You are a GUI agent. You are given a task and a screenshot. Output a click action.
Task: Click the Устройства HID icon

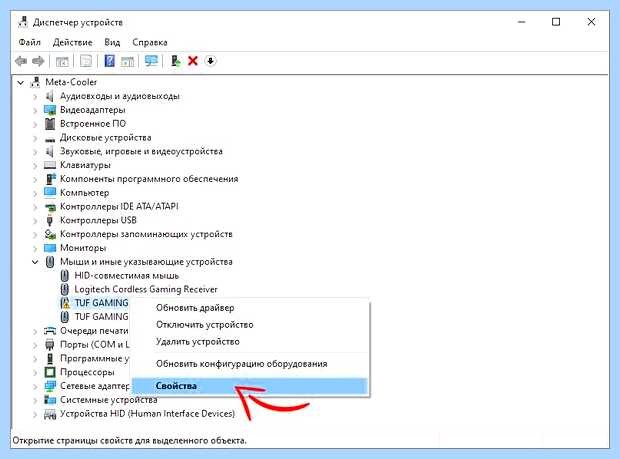pyautogui.click(x=50, y=414)
